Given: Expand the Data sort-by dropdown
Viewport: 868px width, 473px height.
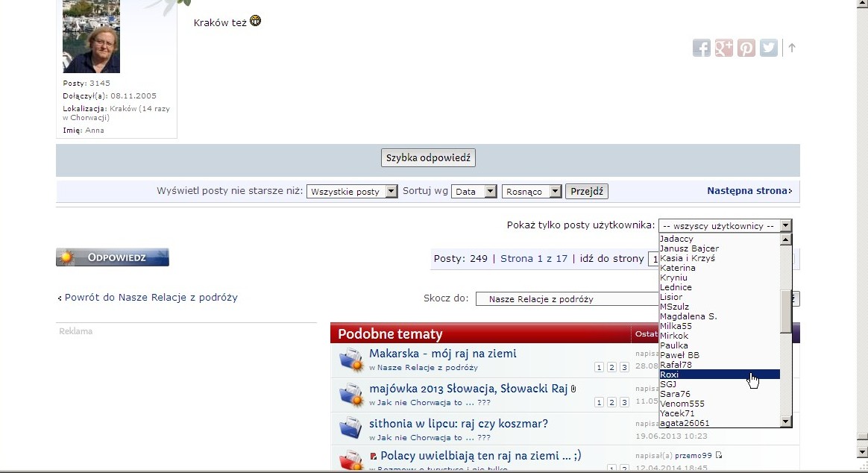Looking at the screenshot, I should pyautogui.click(x=474, y=192).
